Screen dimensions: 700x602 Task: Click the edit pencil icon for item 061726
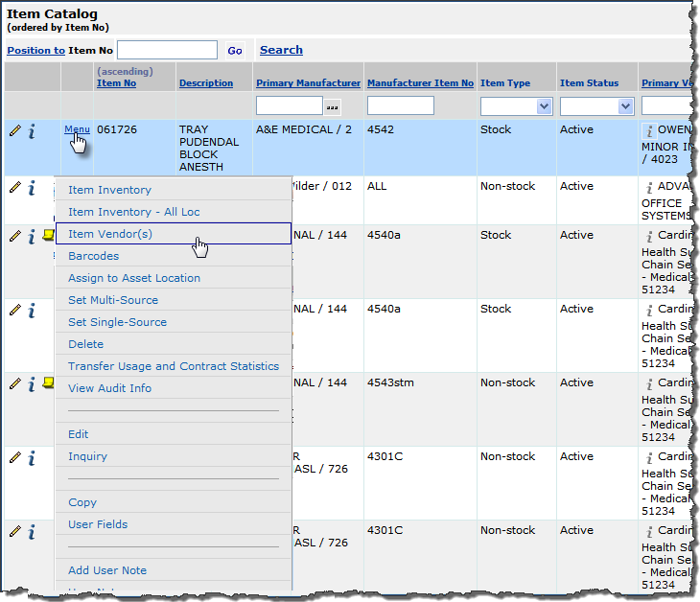pyautogui.click(x=14, y=130)
